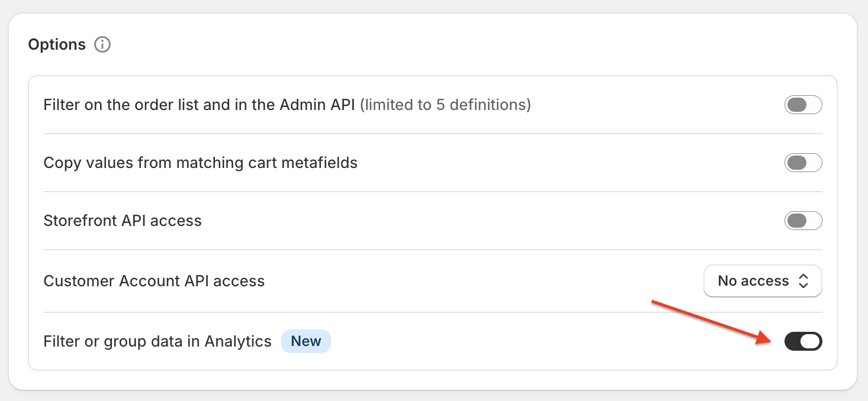This screenshot has width=868, height=401.
Task: Click the up-down chevron in No access selector
Action: point(803,281)
